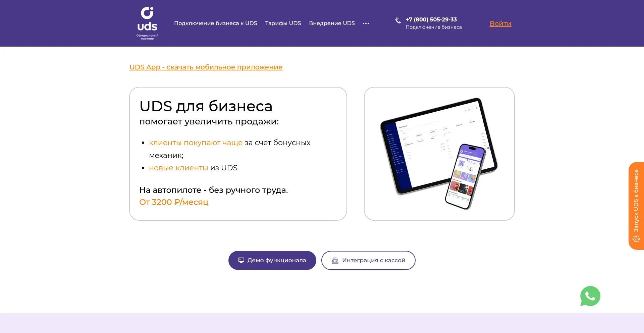The height and width of the screenshot is (333, 644).
Task: Click the Войти link
Action: pos(500,23)
